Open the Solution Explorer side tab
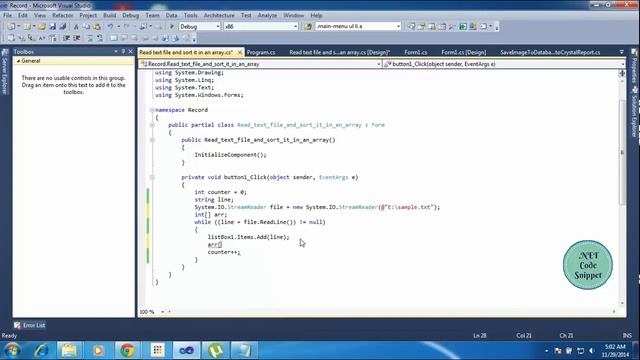This screenshot has width=640, height=360. pos(634,111)
